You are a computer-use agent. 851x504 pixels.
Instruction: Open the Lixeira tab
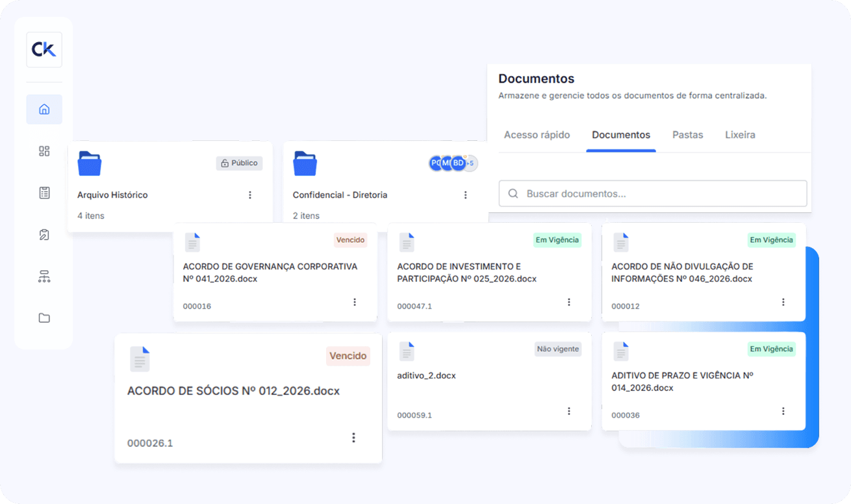[x=740, y=135]
